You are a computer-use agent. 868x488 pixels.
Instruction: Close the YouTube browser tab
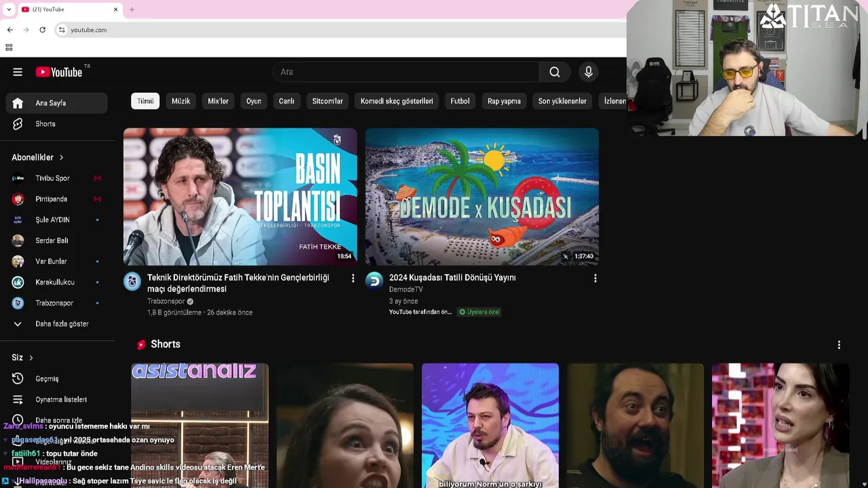(x=115, y=9)
